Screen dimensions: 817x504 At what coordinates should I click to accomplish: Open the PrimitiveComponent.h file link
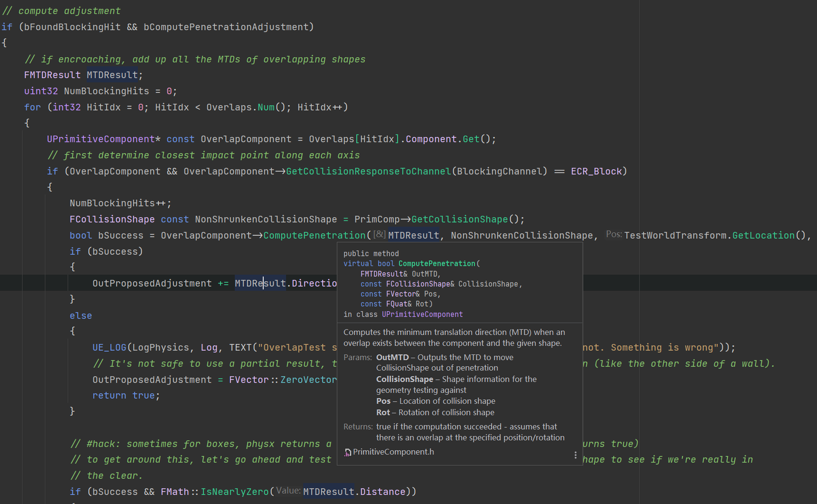click(x=393, y=452)
